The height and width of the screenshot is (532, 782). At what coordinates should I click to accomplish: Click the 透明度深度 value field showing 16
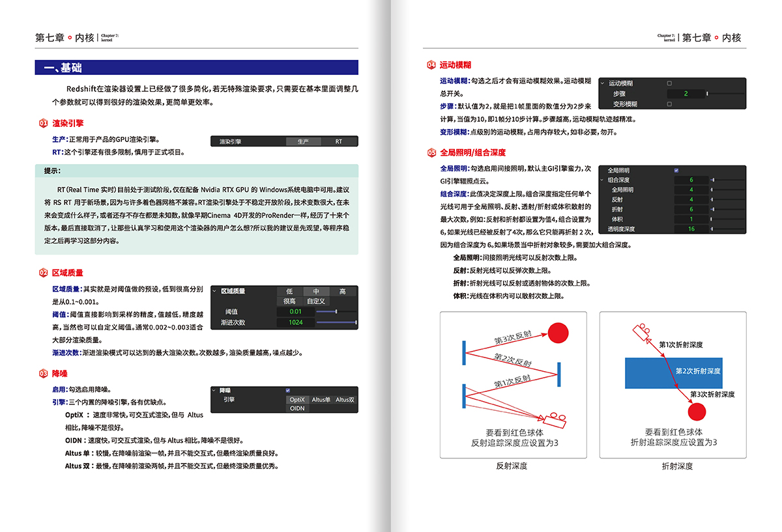(691, 229)
